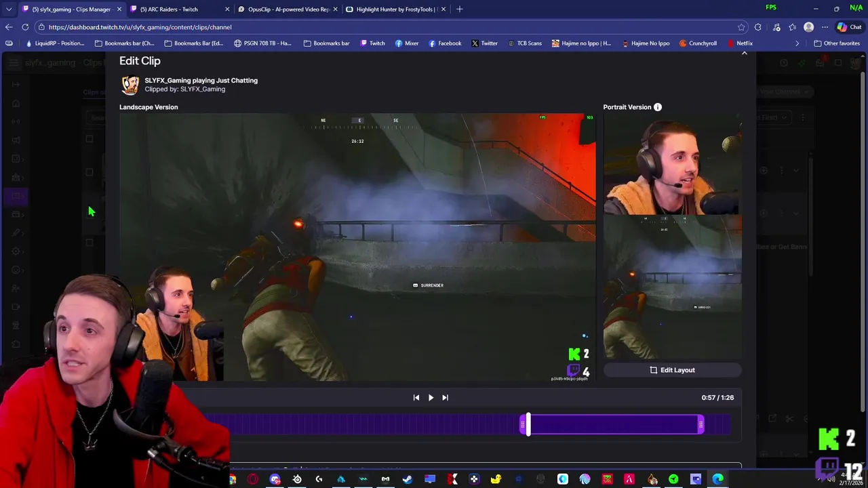The height and width of the screenshot is (488, 868).
Task: Close the slyfx_gaming Clips Manager tab
Action: [119, 9]
